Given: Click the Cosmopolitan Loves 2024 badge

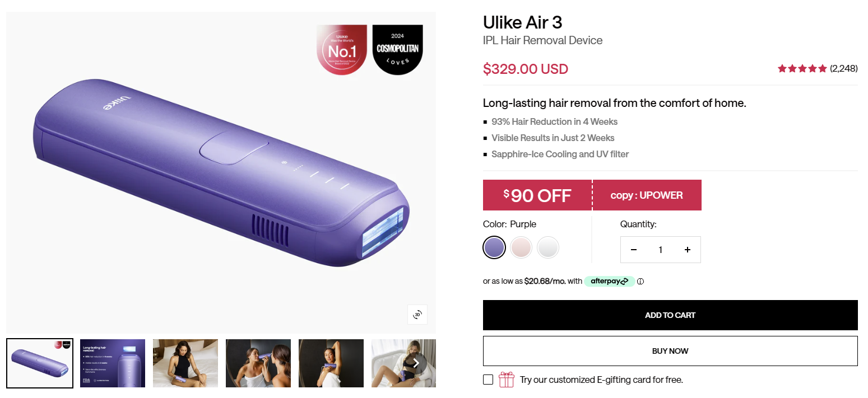Looking at the screenshot, I should 397,50.
